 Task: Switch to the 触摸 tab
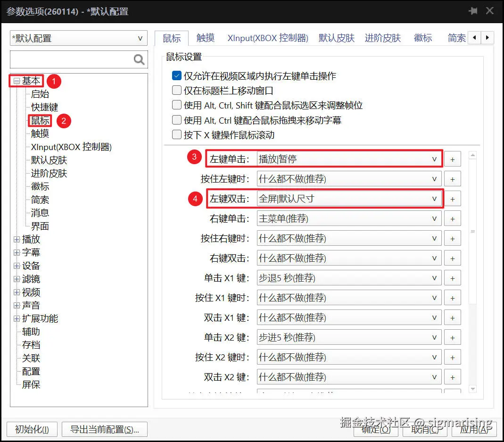[x=205, y=38]
